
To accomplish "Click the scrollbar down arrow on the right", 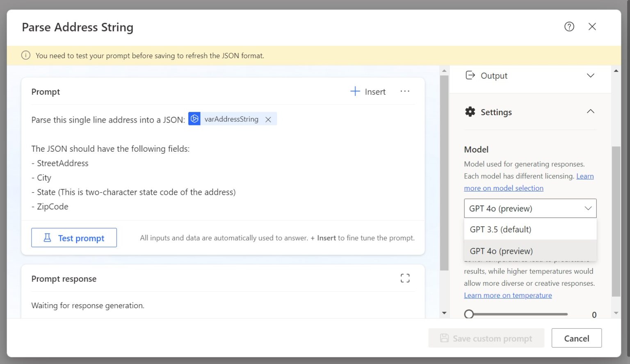I will [x=616, y=312].
